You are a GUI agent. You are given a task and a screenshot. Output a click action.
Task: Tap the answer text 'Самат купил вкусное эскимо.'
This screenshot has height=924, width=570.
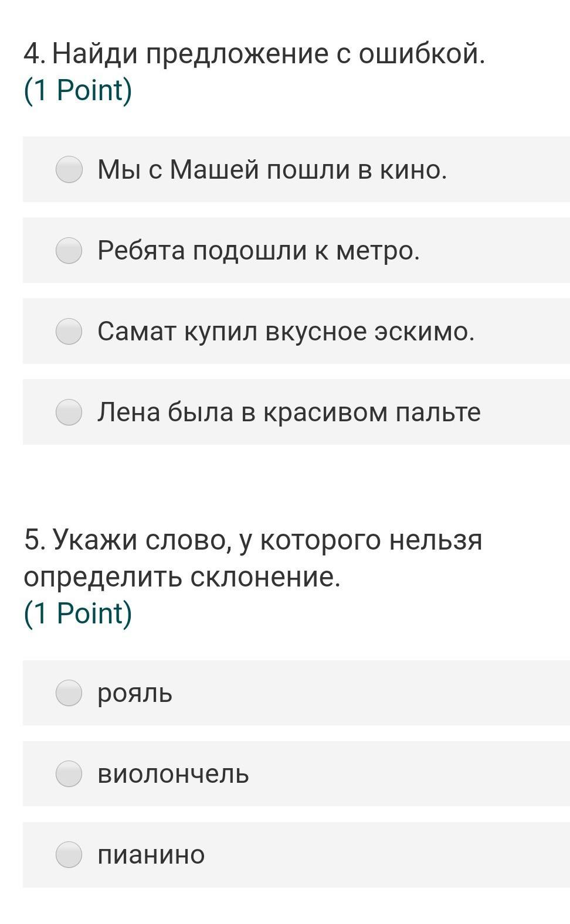286,332
